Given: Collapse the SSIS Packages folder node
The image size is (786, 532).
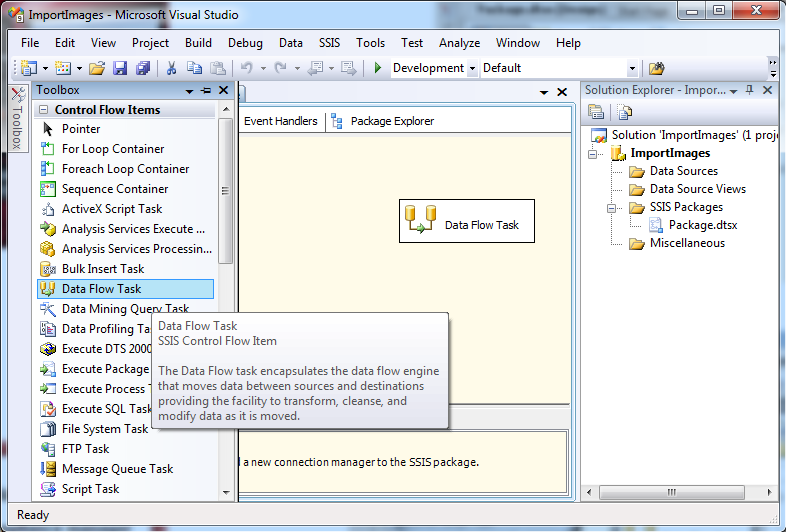Looking at the screenshot, I should [x=612, y=208].
